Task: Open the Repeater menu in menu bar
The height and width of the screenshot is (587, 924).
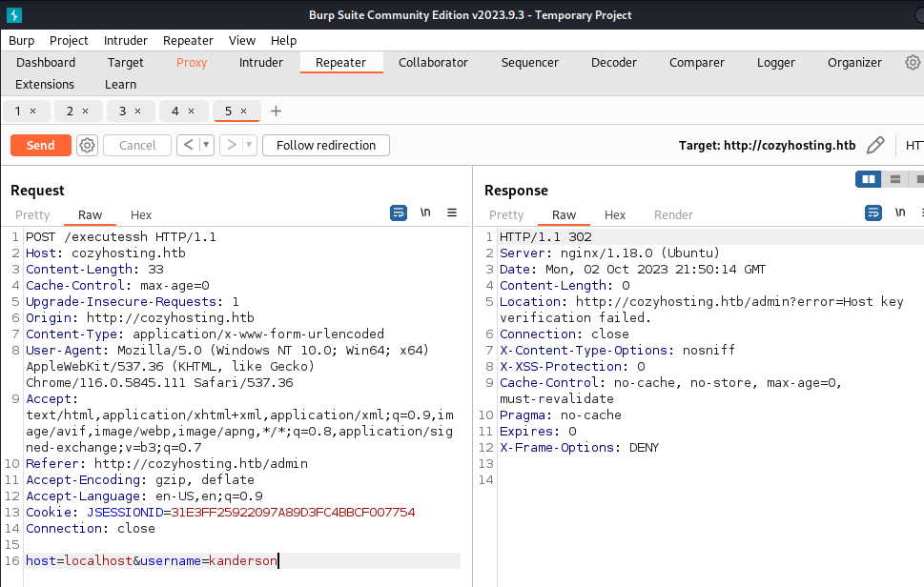Action: [x=188, y=41]
